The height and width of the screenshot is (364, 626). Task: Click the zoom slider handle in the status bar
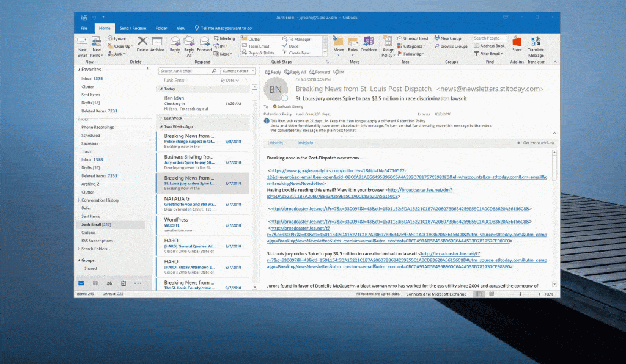click(x=520, y=294)
